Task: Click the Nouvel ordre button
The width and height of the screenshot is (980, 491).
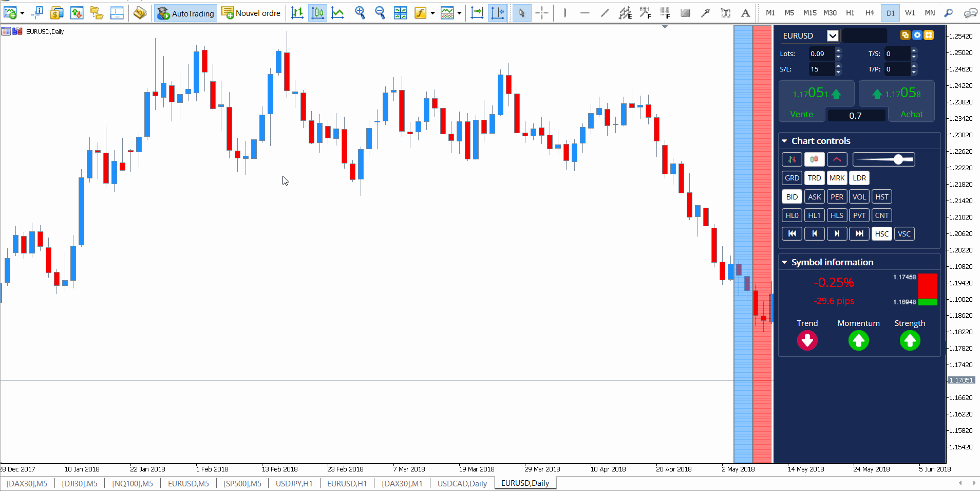Action: point(251,13)
